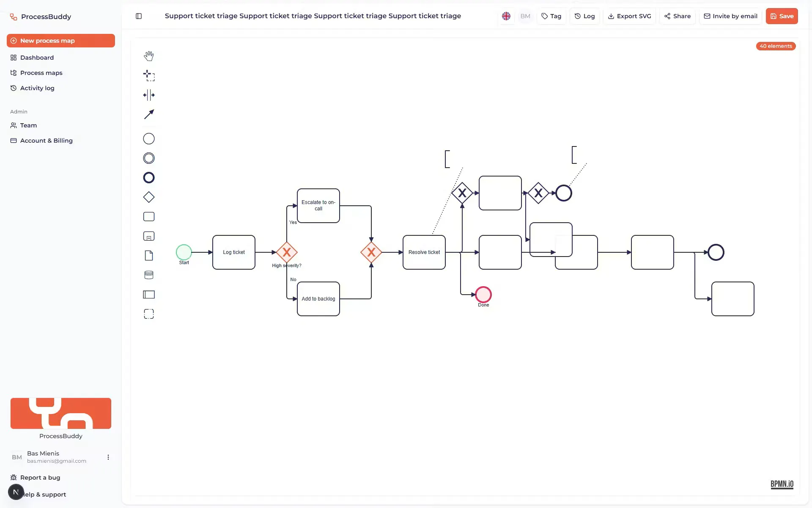This screenshot has height=508, width=812.
Task: Create an expanded subprocess from palette
Action: point(149,236)
